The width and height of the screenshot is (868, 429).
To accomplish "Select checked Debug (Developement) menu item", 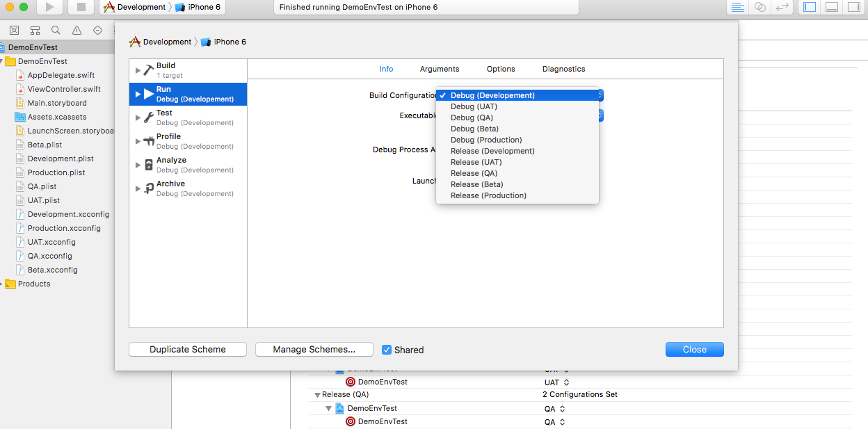I will coord(517,95).
